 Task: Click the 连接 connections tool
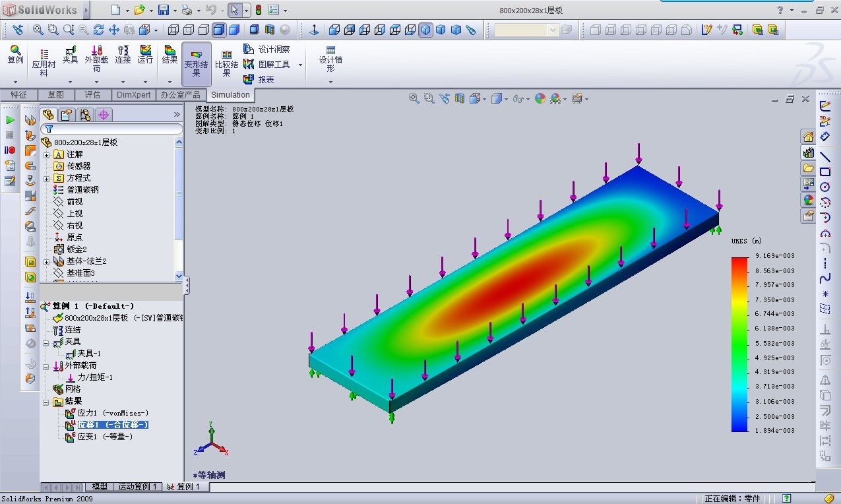pyautogui.click(x=123, y=55)
